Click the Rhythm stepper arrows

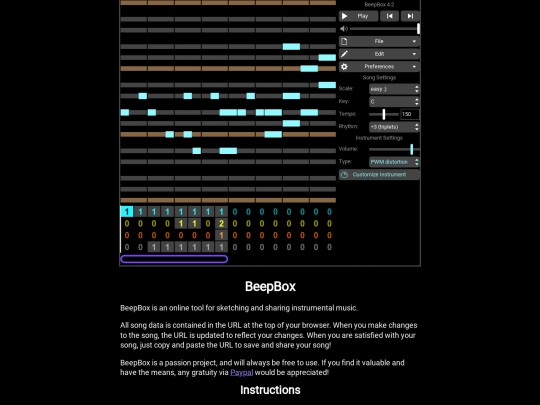coord(416,127)
